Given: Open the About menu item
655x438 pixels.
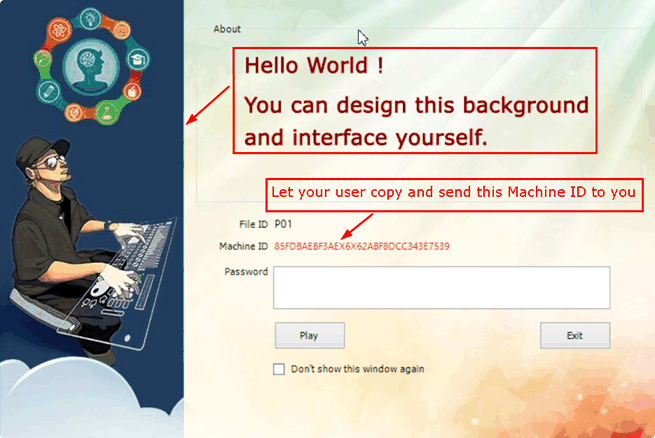Looking at the screenshot, I should (x=227, y=29).
